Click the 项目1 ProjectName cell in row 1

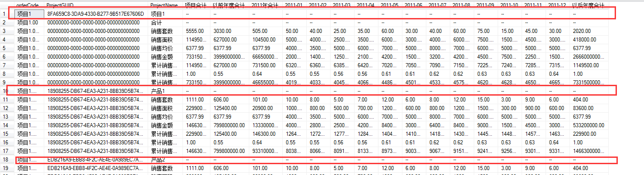(x=158, y=14)
